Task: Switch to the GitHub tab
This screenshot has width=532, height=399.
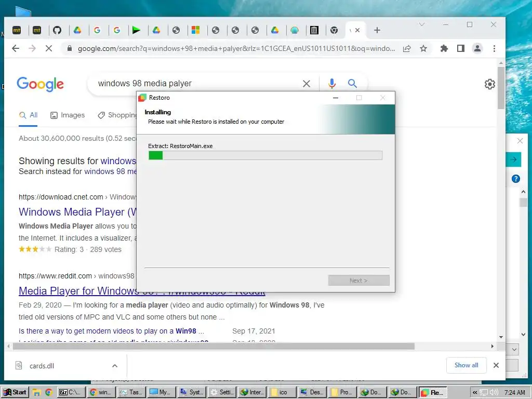Action: 57,30
